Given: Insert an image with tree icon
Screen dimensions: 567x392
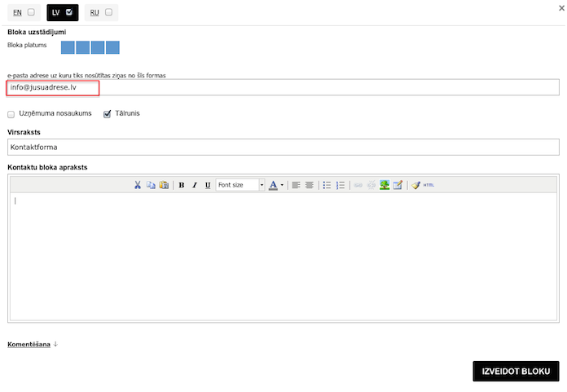Looking at the screenshot, I should [x=385, y=185].
